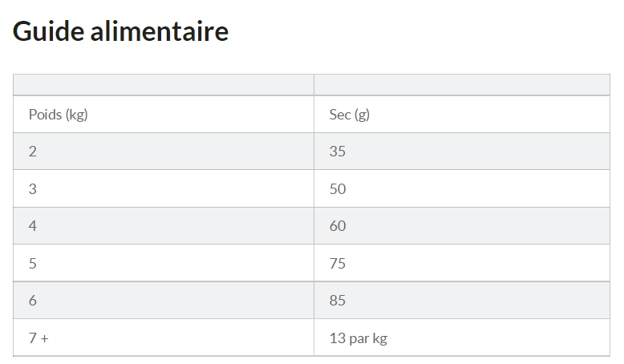
Task: Click the "(g)" unit text in the table
Action: pos(362,115)
